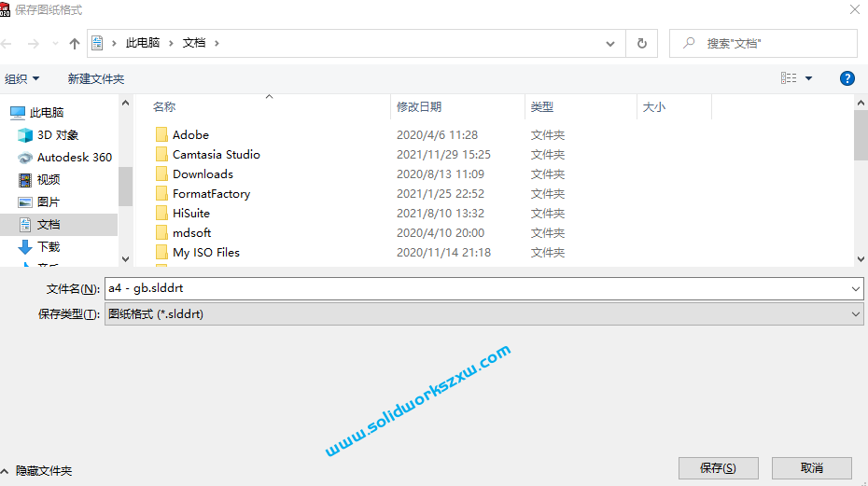Click the 下载 blue arrow icon
This screenshot has height=486, width=868.
[x=25, y=247]
